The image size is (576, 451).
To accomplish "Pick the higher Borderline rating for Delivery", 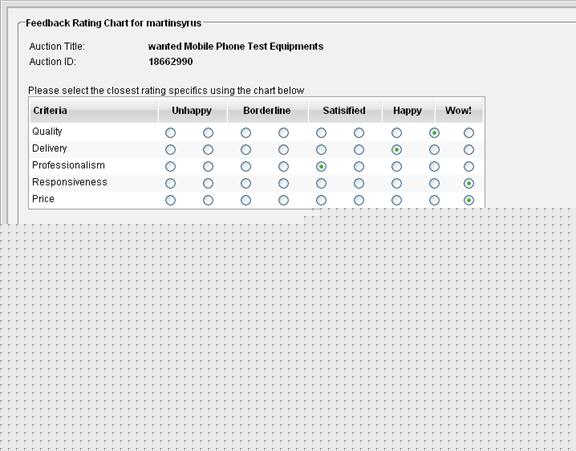I will 283,149.
